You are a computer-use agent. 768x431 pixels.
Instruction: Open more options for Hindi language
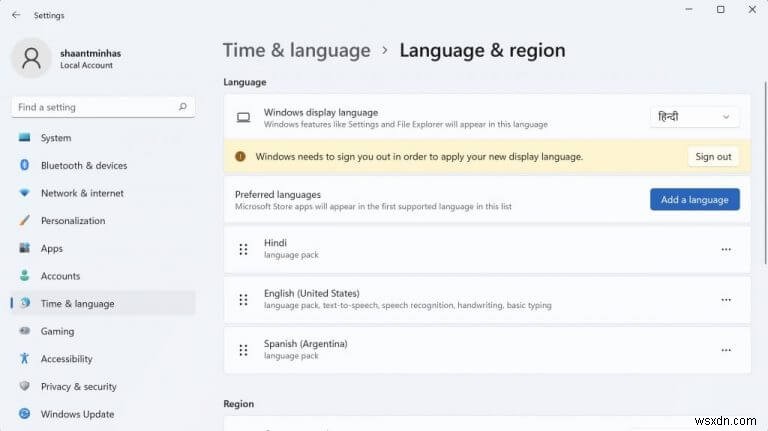pos(726,249)
